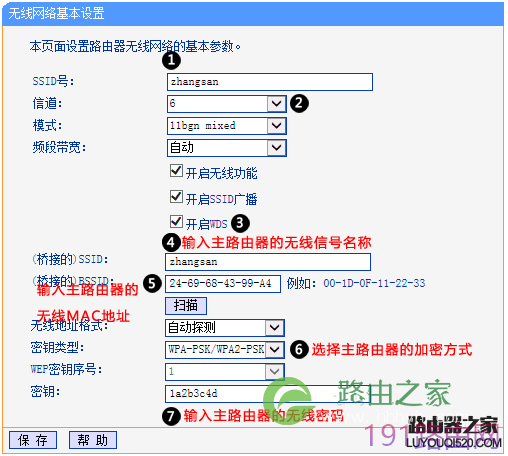This screenshot has width=508, height=456.
Task: Open the 模式 11bgn mixed dropdown
Action: [x=227, y=126]
